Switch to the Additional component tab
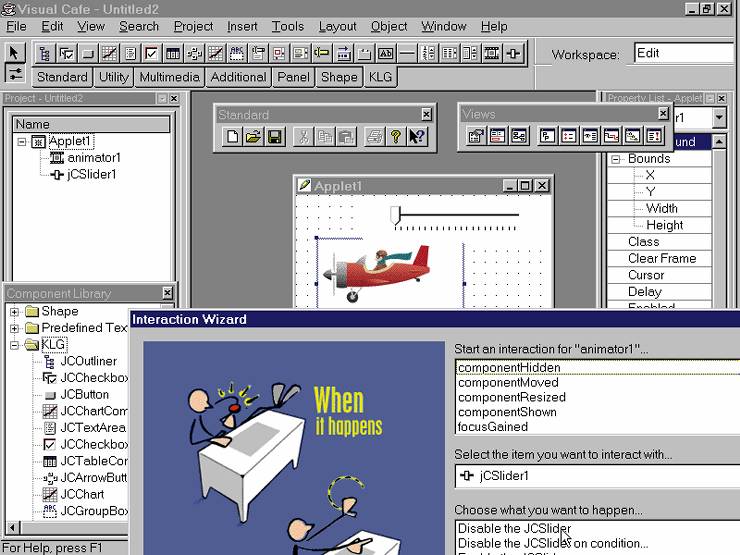 (x=238, y=77)
